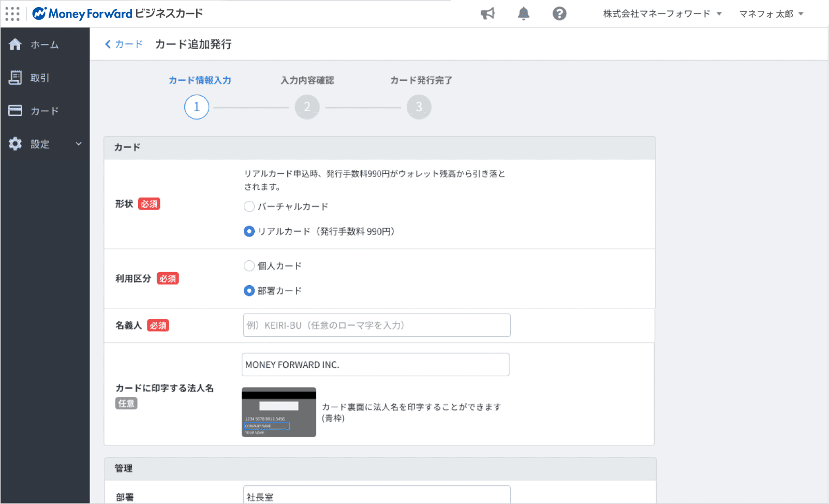Expand the 設定 sidebar menu
829x504 pixels.
click(44, 144)
